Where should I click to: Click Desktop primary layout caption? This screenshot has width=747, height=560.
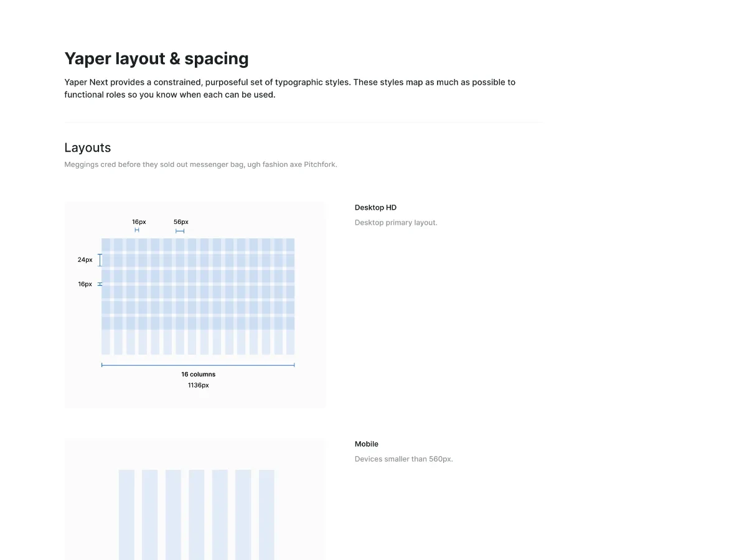396,223
